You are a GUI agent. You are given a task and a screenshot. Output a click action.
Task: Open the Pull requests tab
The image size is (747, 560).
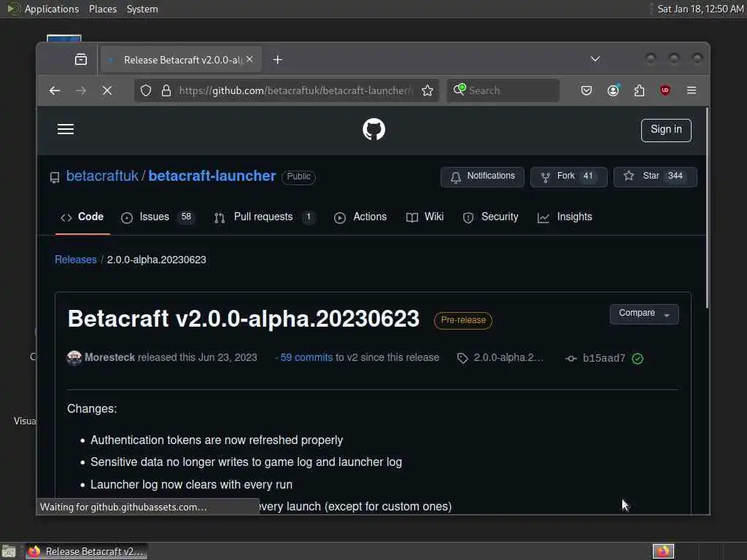tap(264, 217)
